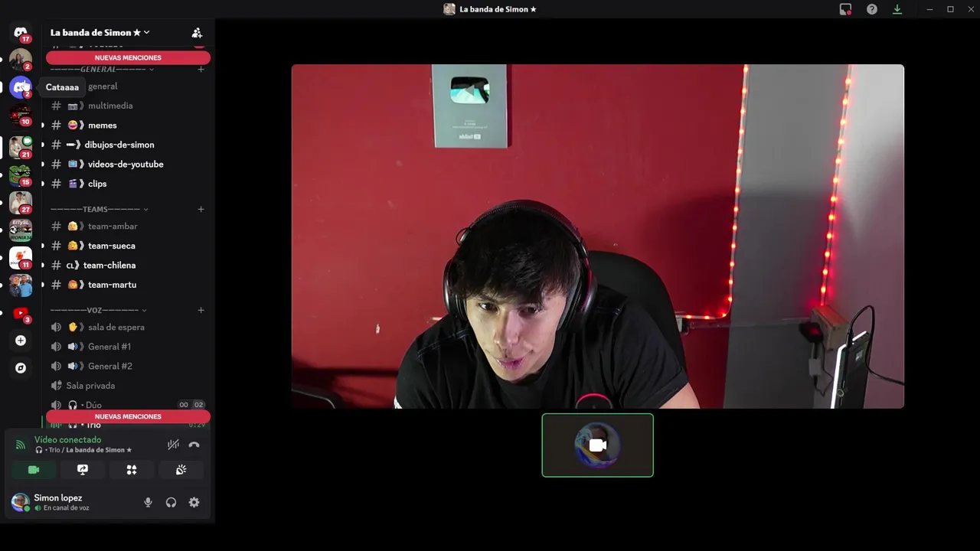Image resolution: width=980 pixels, height=551 pixels.
Task: Deafen with the headphones button
Action: coord(171,502)
